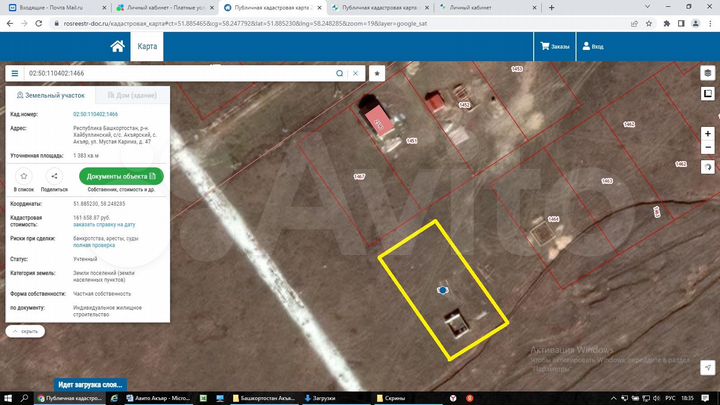This screenshot has height=405, width=720.
Task: Click the Вход login button
Action: coord(592,46)
